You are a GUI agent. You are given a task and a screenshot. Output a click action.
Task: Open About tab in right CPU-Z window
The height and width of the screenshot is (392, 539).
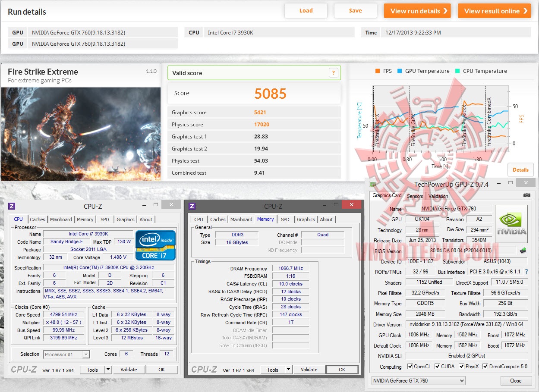tap(326, 220)
